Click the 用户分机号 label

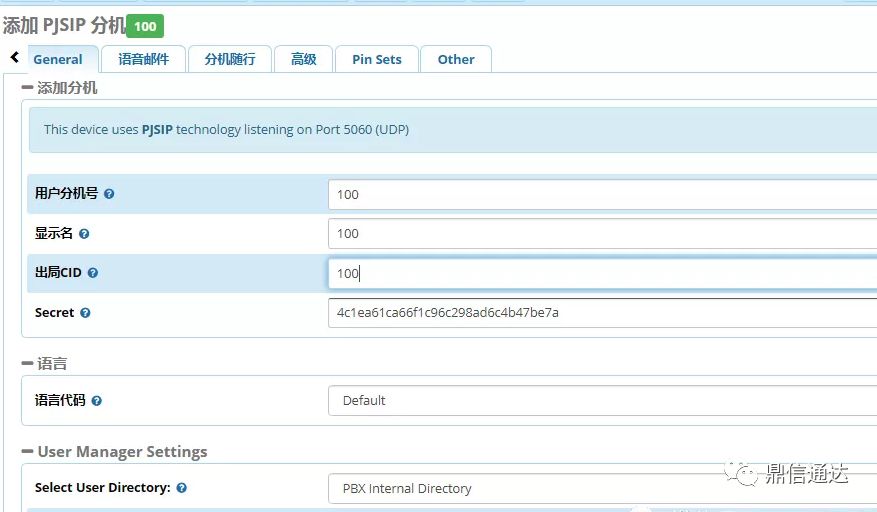click(x=67, y=194)
